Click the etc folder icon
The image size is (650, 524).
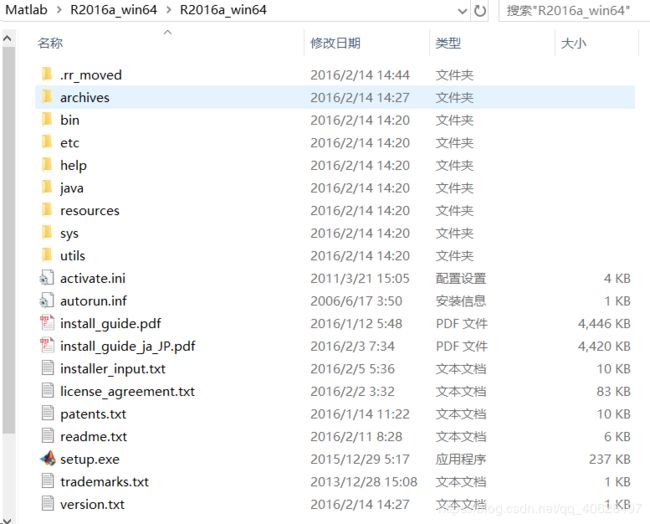click(47, 142)
